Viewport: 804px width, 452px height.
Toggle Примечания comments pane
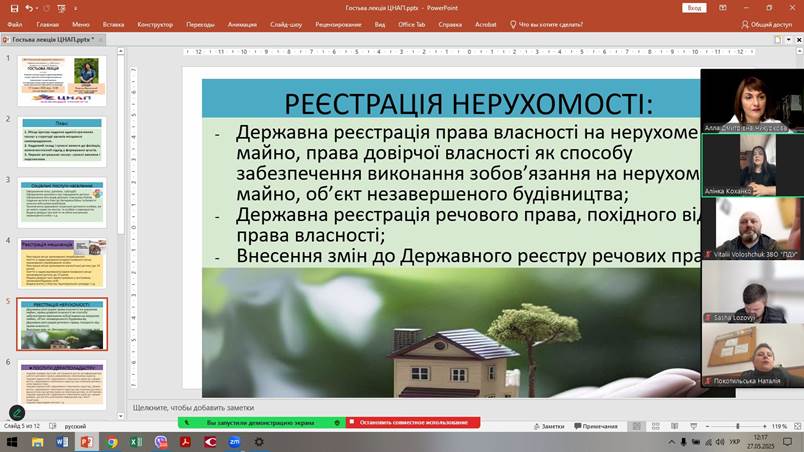click(x=596, y=426)
